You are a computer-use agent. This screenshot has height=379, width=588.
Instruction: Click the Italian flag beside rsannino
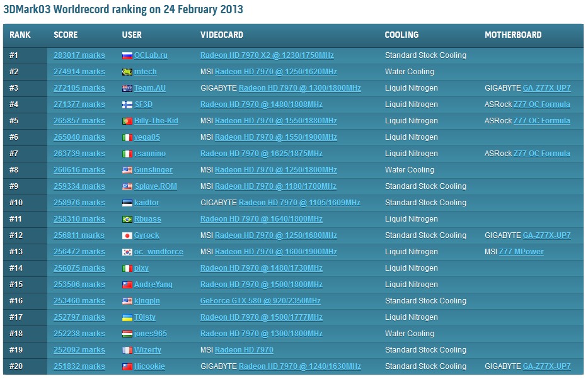[x=127, y=154]
